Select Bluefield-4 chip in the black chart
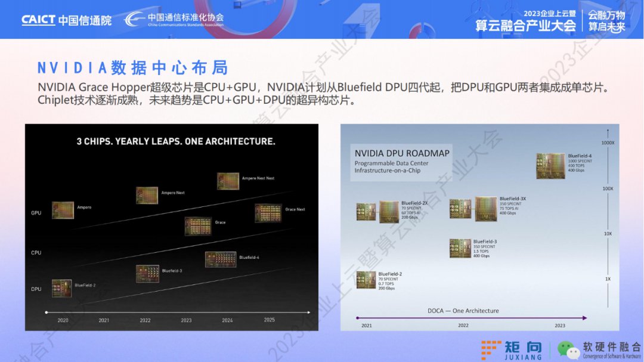644x362 pixels. coord(221,259)
